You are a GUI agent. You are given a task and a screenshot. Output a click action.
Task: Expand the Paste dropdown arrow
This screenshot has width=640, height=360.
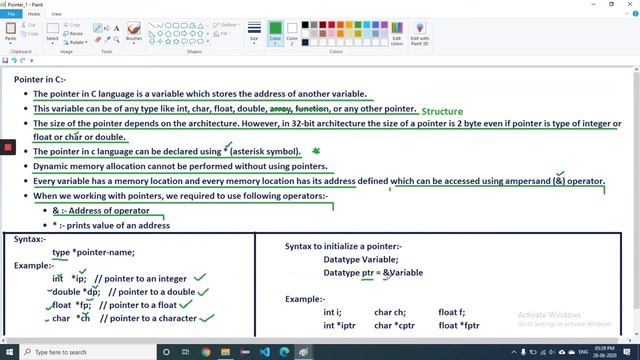11,43
